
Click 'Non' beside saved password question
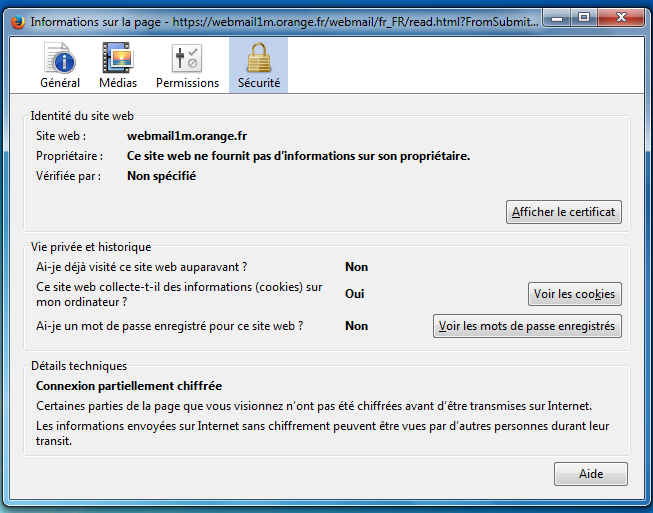click(x=356, y=326)
